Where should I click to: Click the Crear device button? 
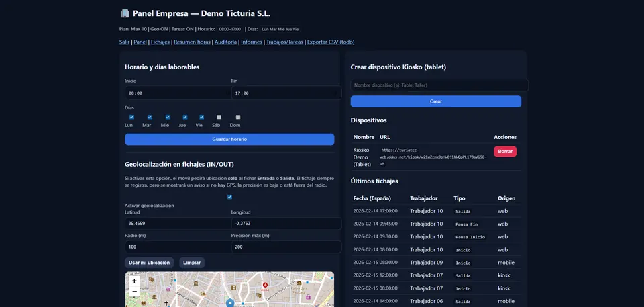436,101
